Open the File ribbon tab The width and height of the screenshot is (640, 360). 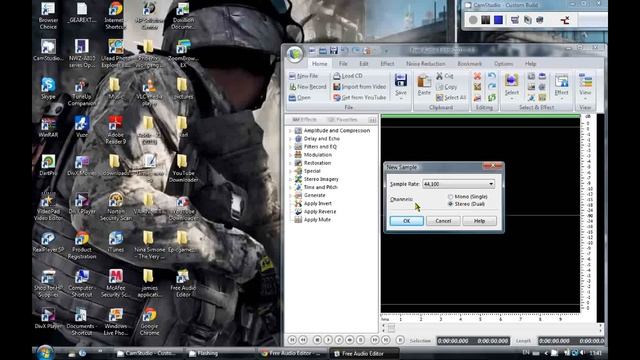coord(343,64)
